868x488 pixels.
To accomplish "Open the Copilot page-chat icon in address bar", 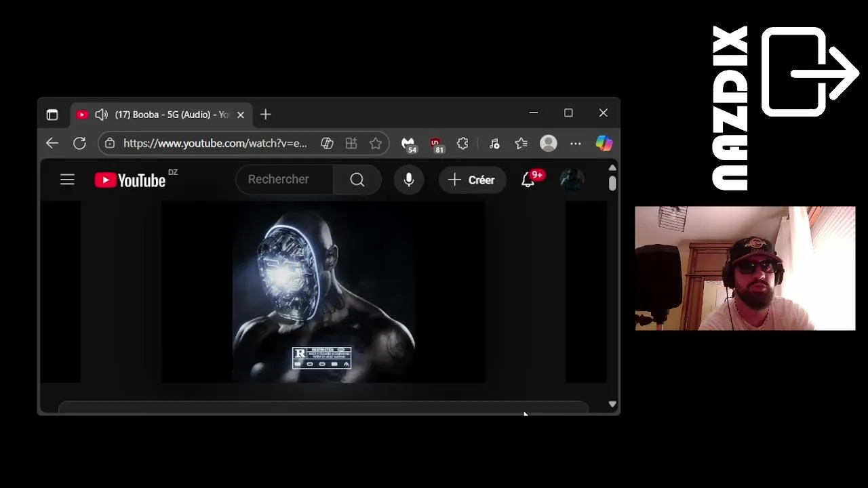I will point(327,143).
